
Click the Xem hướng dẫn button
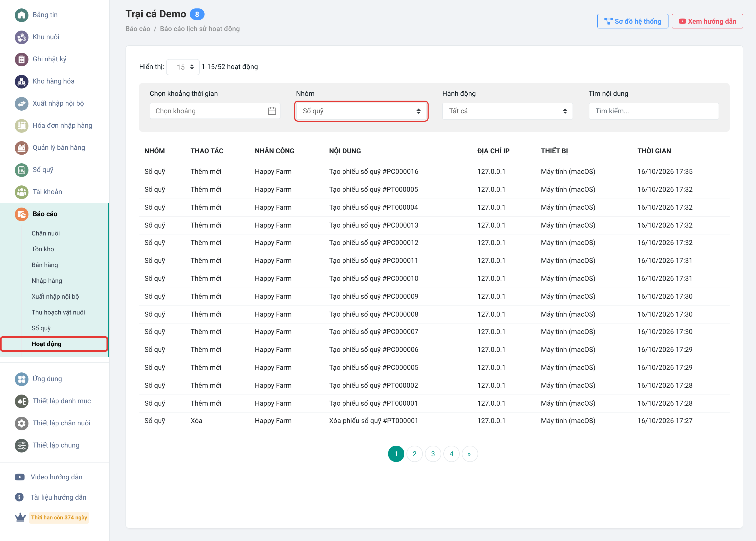tap(707, 21)
